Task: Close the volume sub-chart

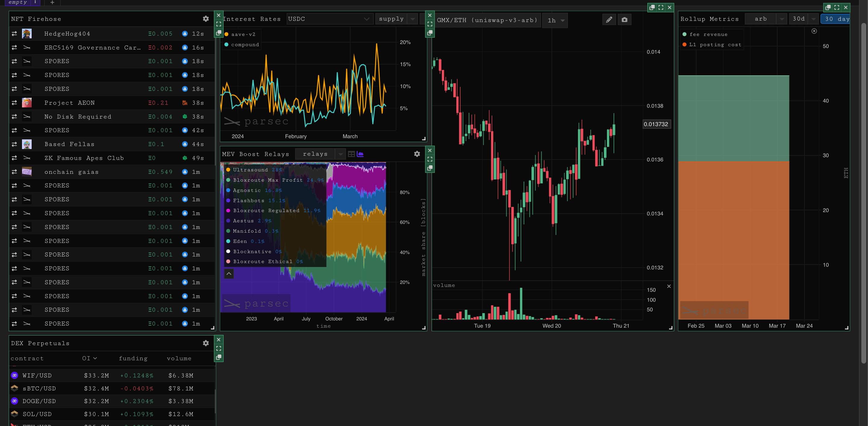Action: (x=669, y=286)
